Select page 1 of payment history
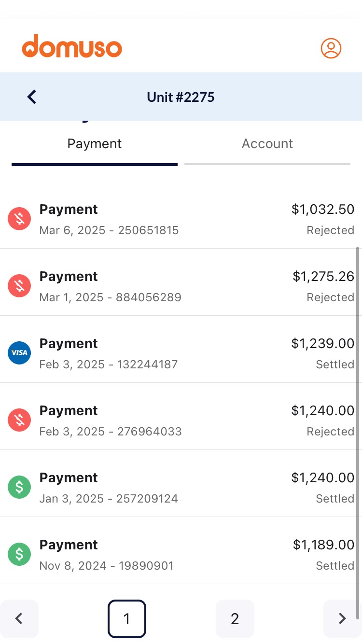This screenshot has width=362, height=644. click(x=126, y=618)
